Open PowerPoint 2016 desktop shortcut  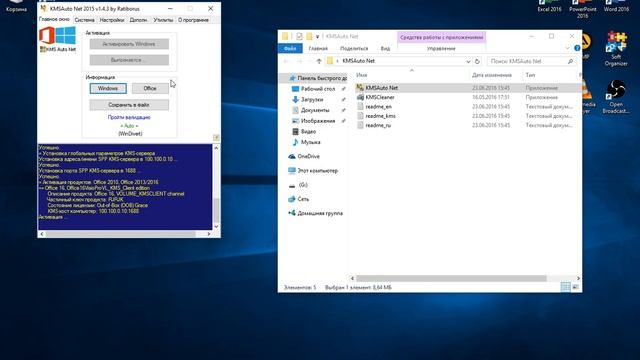pos(582,9)
